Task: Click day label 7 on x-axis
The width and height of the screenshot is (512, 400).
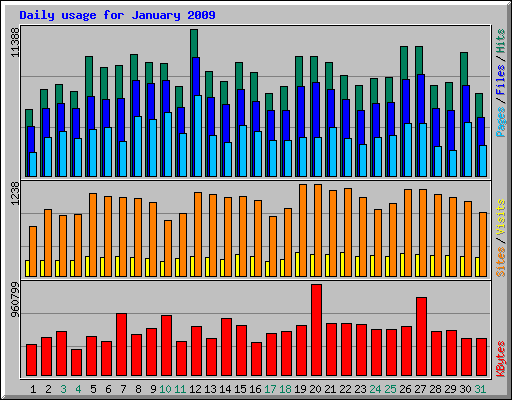Action: coord(123,389)
